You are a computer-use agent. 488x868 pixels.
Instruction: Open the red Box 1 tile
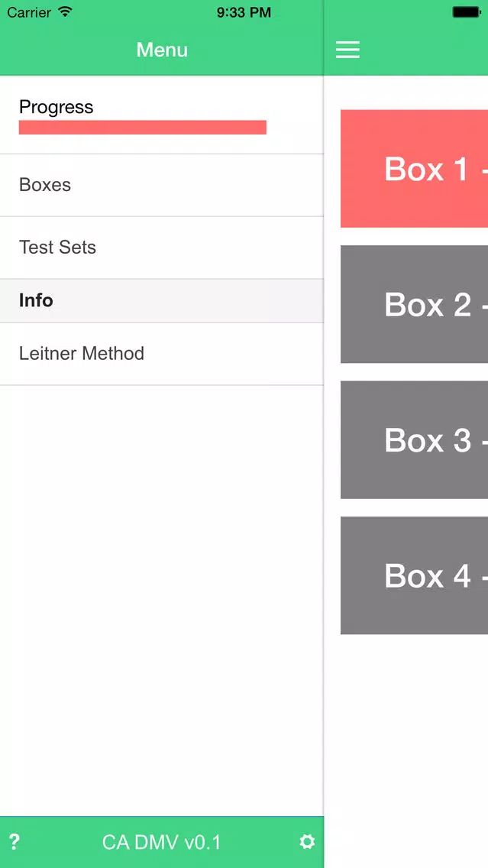coord(414,168)
